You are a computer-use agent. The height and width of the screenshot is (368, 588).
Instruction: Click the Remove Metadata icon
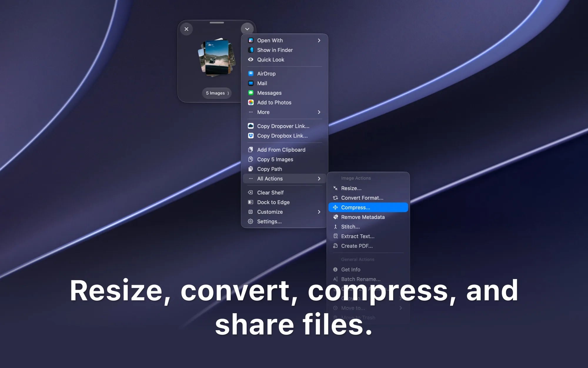[335, 217]
